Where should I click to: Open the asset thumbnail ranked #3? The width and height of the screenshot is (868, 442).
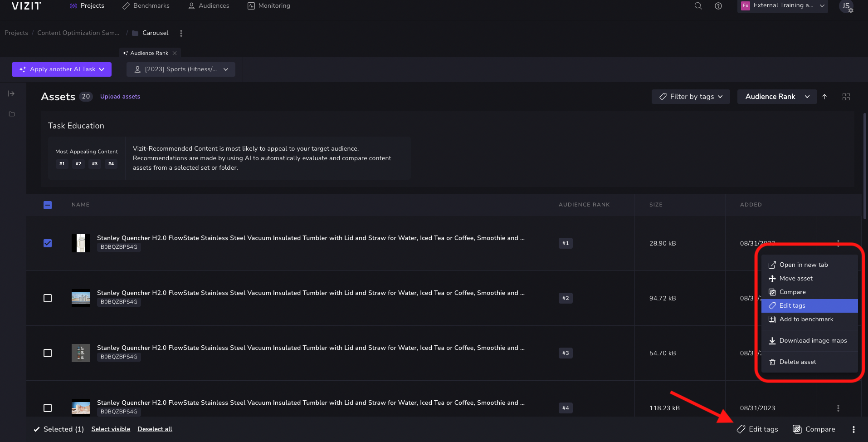click(81, 353)
